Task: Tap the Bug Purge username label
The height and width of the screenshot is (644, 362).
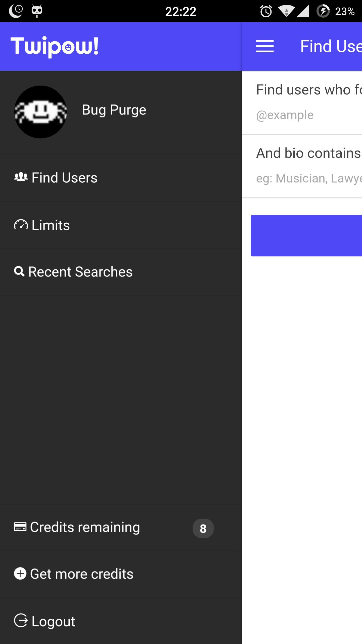Action: [x=114, y=110]
